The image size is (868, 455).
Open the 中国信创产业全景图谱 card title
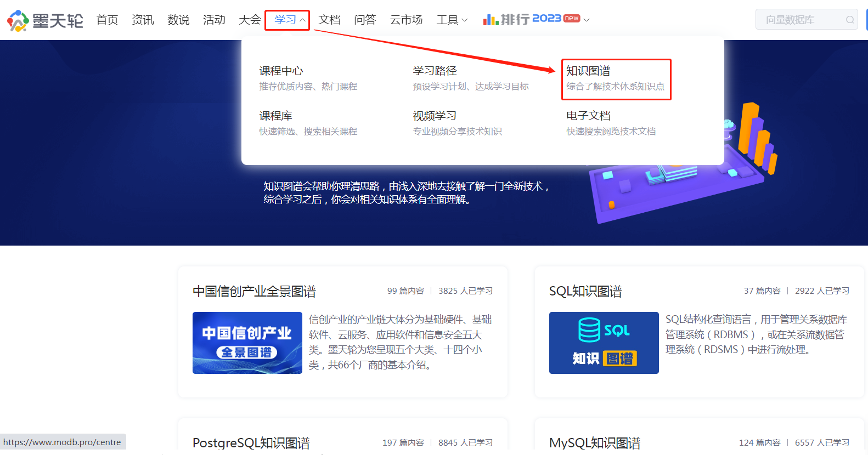254,291
